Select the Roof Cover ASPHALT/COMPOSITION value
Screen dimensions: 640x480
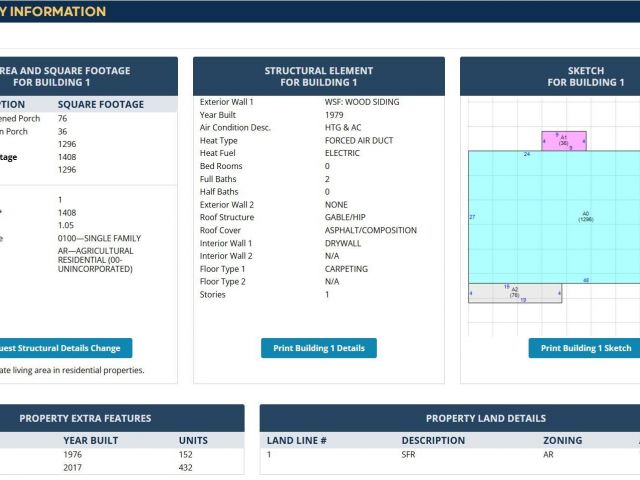(x=371, y=230)
